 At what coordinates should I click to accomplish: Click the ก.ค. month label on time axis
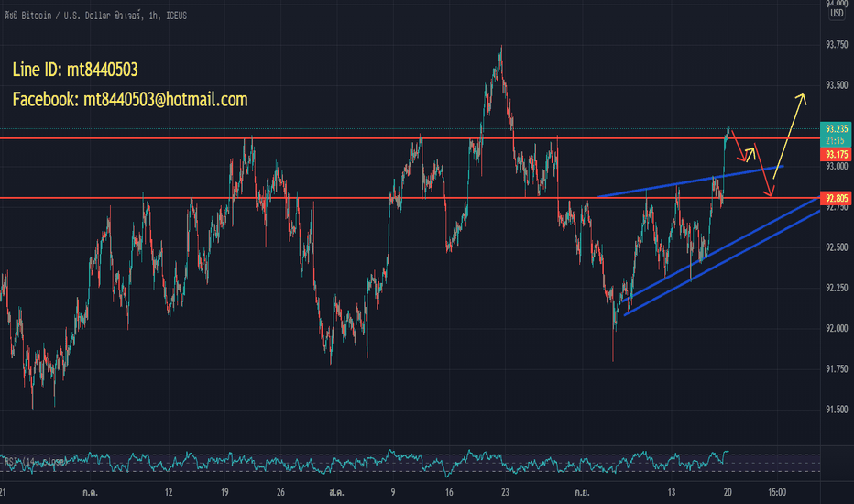tap(91, 492)
